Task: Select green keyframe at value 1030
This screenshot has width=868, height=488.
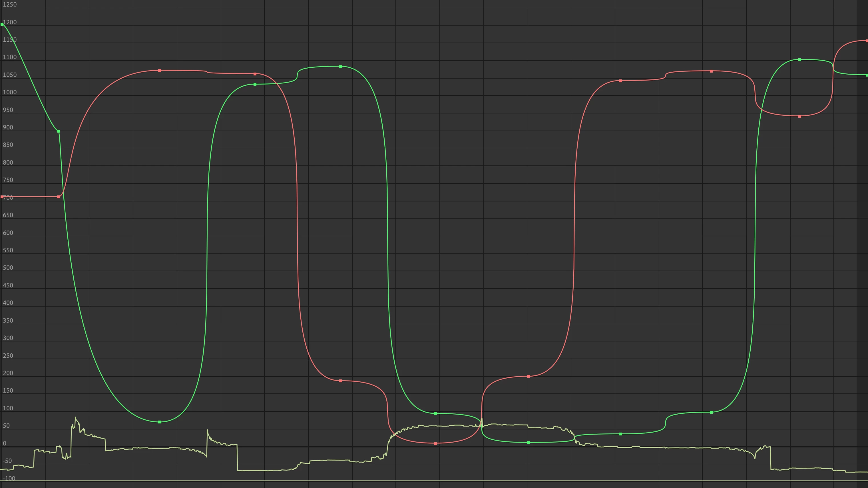Action: click(255, 84)
